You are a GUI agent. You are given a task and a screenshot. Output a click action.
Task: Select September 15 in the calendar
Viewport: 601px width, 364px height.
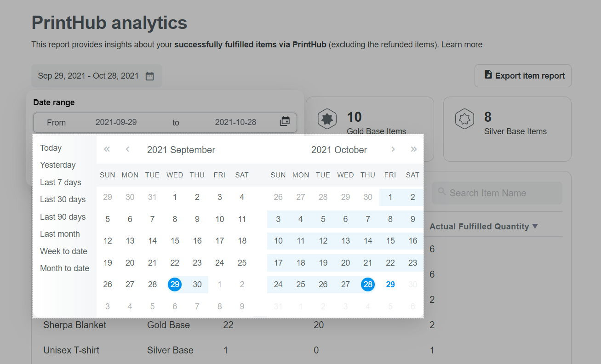click(175, 241)
